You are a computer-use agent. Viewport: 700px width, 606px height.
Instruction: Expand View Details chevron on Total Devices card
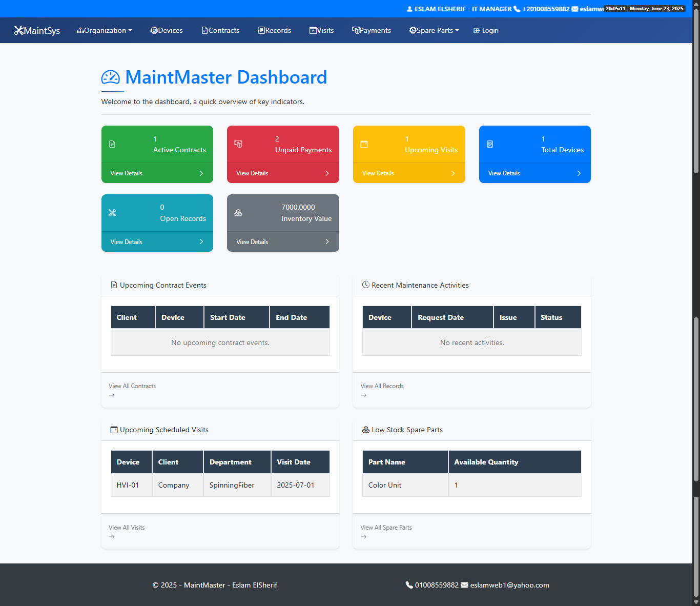[579, 173]
